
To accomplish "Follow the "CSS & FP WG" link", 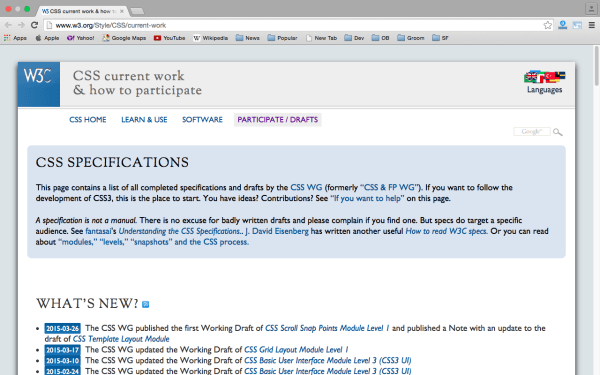I will (391, 188).
